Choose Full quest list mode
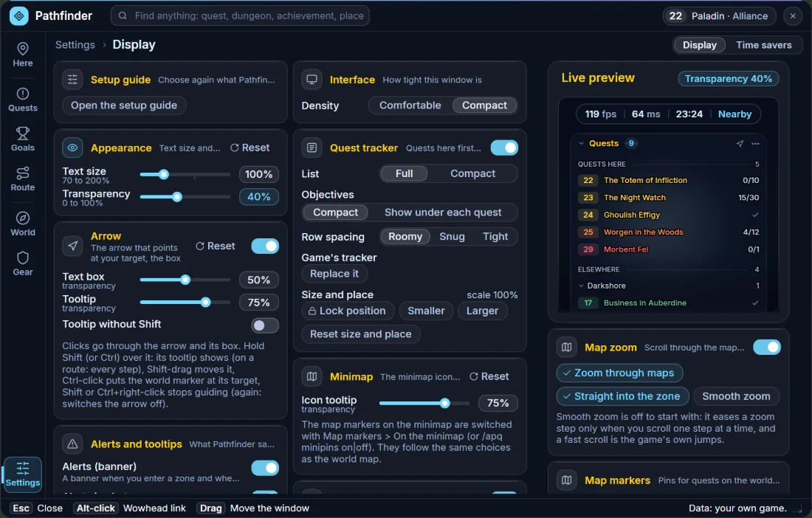The image size is (812, 518). (404, 173)
